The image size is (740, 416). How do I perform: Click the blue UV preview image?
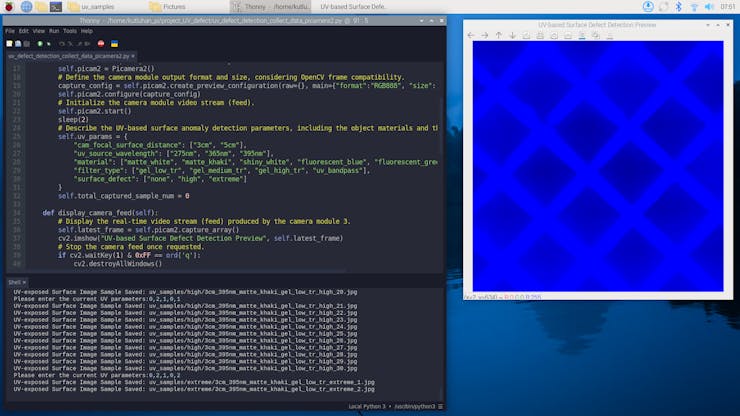pyautogui.click(x=598, y=166)
